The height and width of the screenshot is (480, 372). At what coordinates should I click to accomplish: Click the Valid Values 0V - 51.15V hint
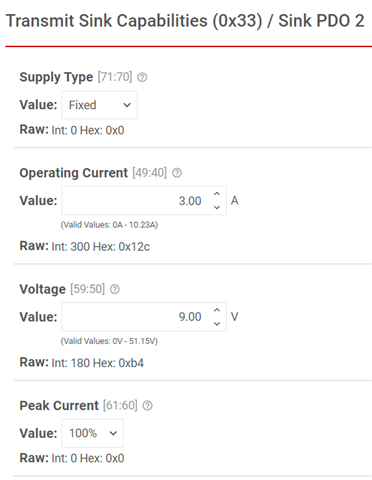pos(109,341)
